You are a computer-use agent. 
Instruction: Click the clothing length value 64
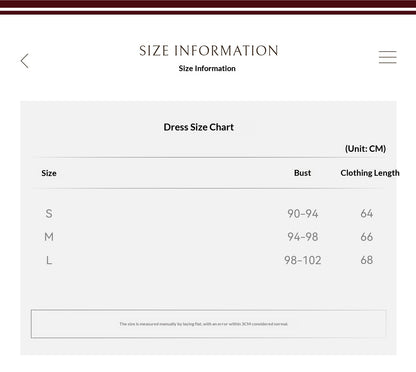tap(367, 214)
